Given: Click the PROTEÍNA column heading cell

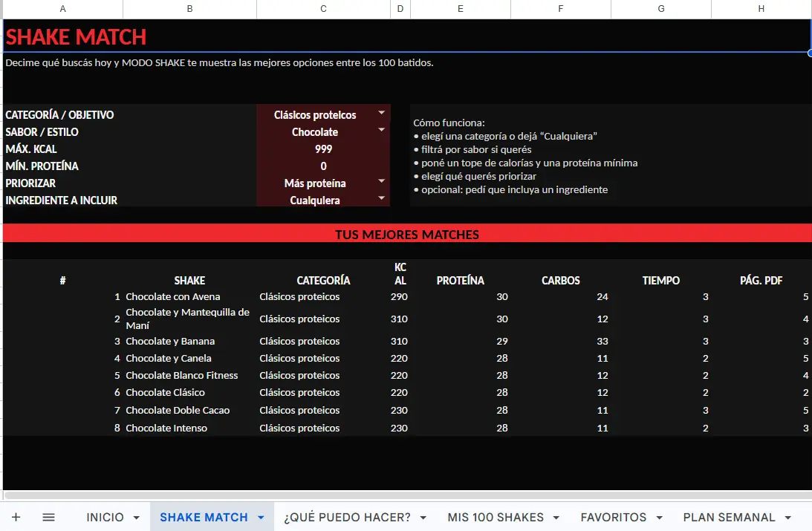Looking at the screenshot, I should [x=461, y=274].
